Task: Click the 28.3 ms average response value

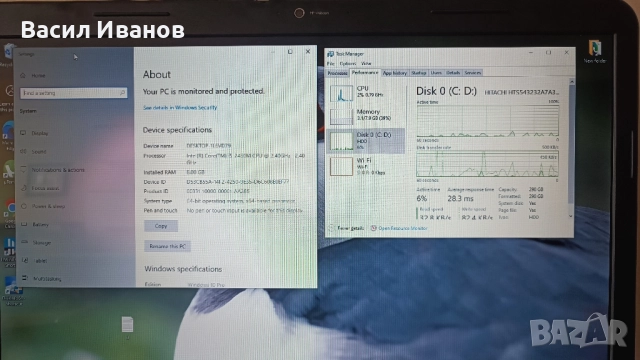Action: [460, 198]
